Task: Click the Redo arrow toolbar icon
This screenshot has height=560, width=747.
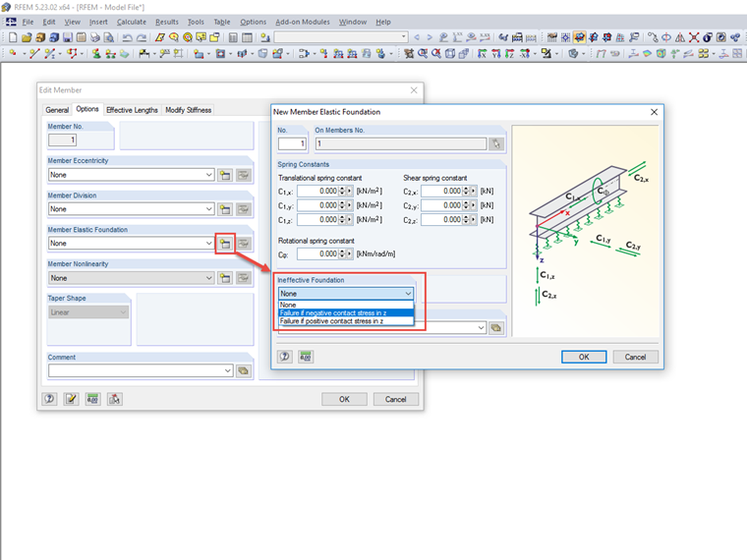Action: 142,37
